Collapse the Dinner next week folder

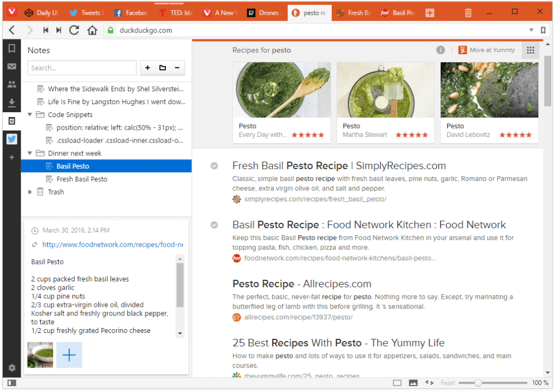tap(31, 153)
